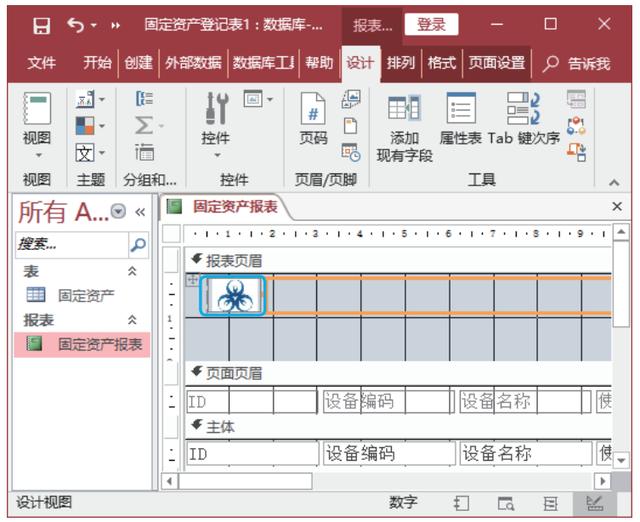Click the layout move handle cross icon

click(x=192, y=280)
